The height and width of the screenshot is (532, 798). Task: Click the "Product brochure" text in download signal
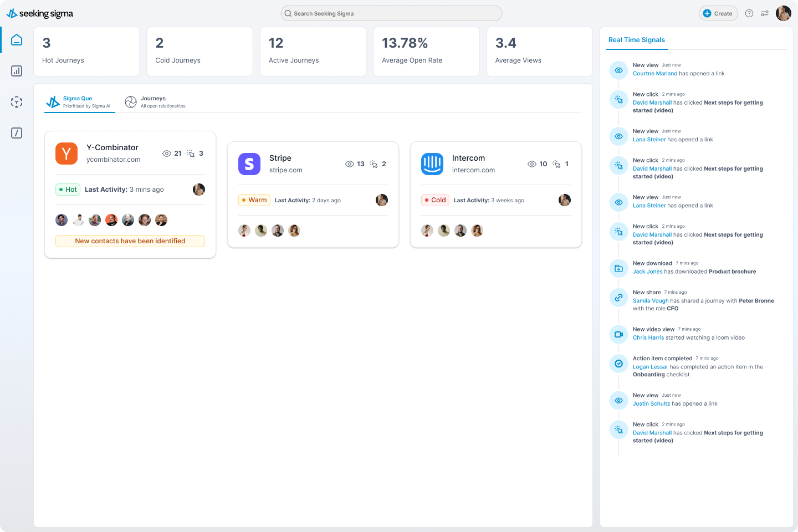coord(733,272)
